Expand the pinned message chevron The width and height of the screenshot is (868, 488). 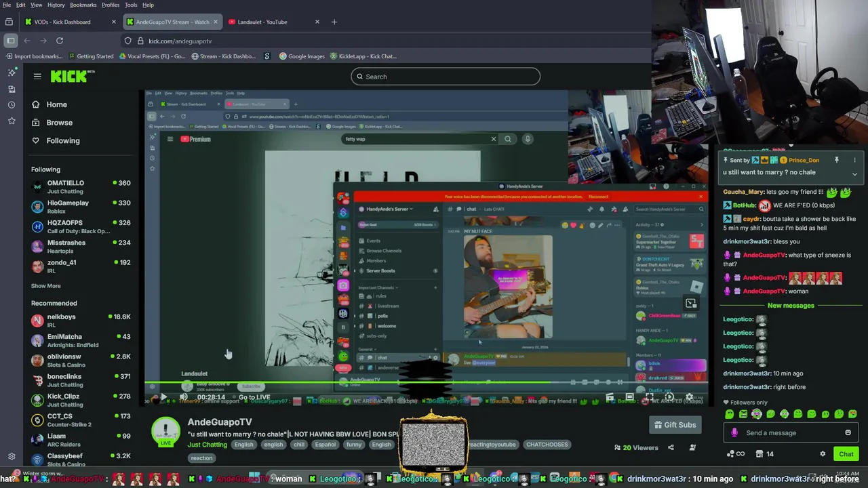coord(854,174)
